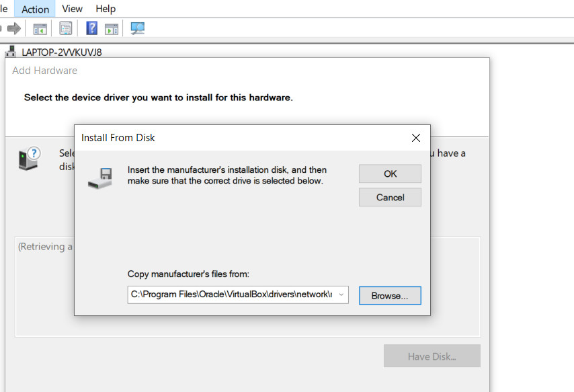Click the hardware question-mark icon in Add Hardware

[x=29, y=158]
